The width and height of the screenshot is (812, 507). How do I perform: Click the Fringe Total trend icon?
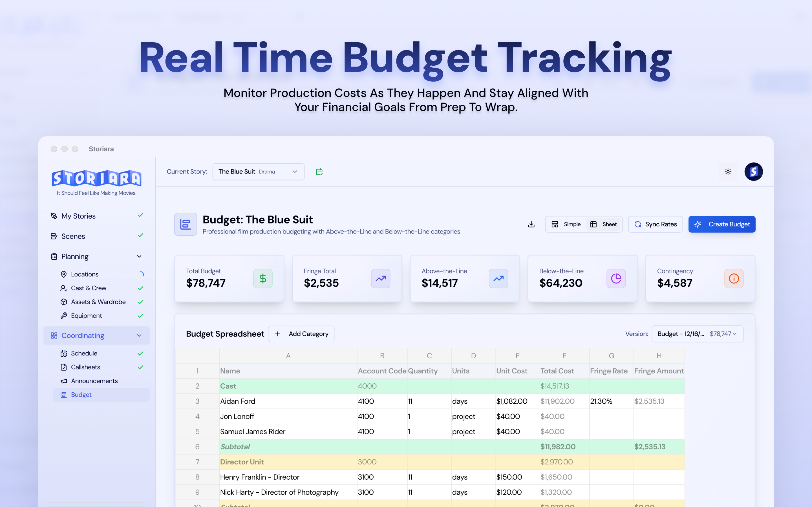(381, 278)
